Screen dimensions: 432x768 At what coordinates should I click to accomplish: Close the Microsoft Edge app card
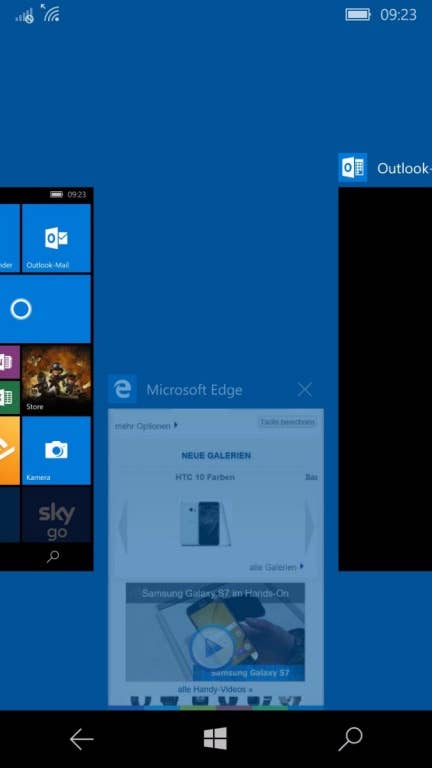(305, 390)
